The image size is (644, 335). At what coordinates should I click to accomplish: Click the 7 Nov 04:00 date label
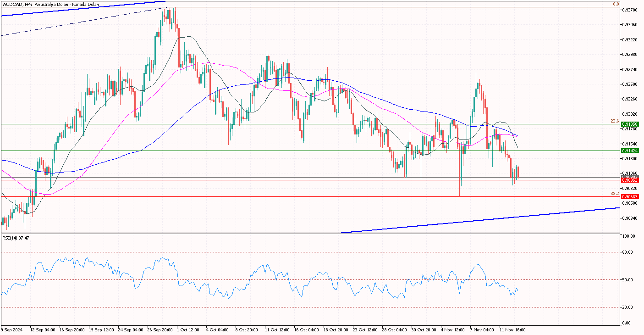(x=482, y=329)
